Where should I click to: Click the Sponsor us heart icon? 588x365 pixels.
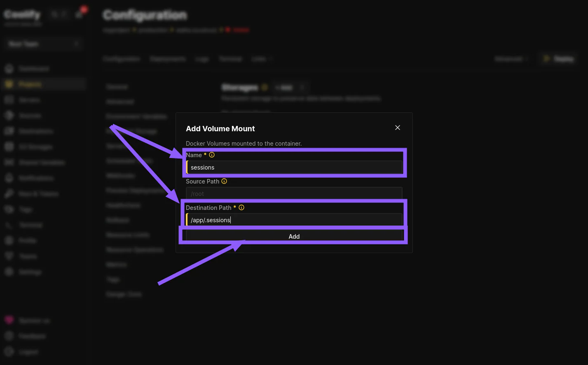click(x=9, y=321)
